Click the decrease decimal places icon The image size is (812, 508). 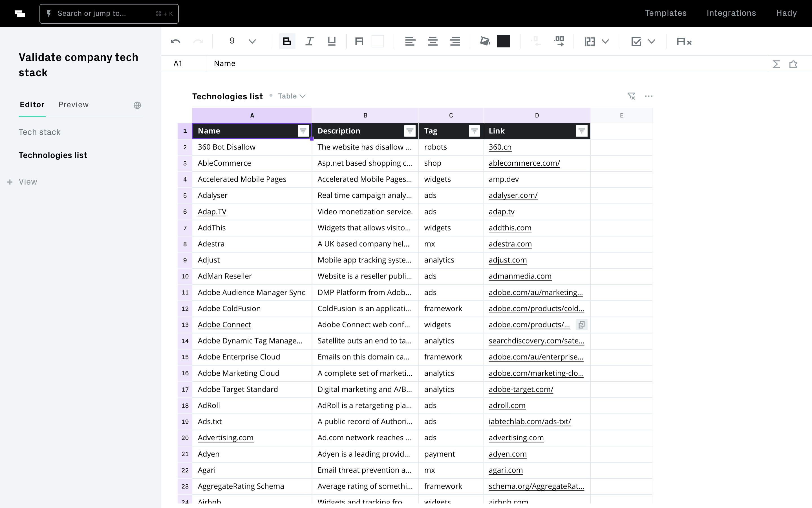click(x=536, y=41)
